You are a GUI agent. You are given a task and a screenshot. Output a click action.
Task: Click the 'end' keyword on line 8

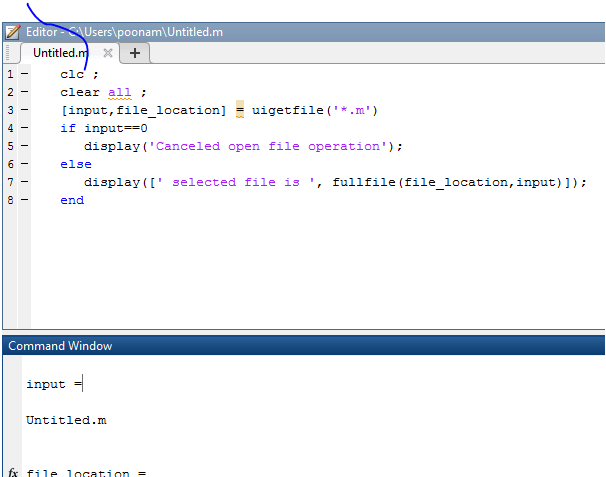(x=72, y=200)
